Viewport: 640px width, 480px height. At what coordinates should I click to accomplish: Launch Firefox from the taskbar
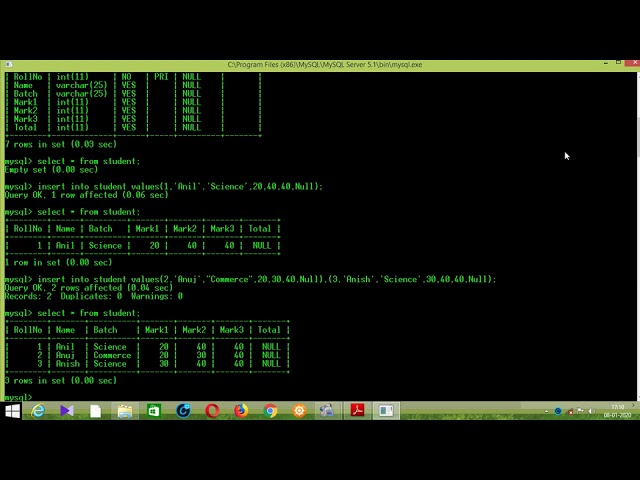pos(241,411)
